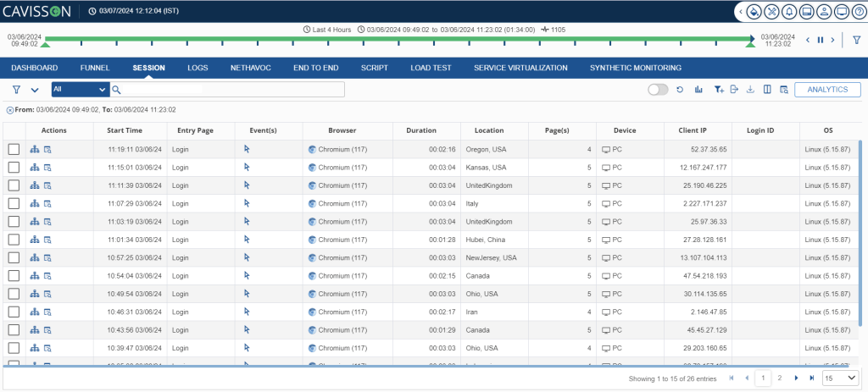Go to page 2 of results
The image size is (868, 392).
(x=779, y=378)
